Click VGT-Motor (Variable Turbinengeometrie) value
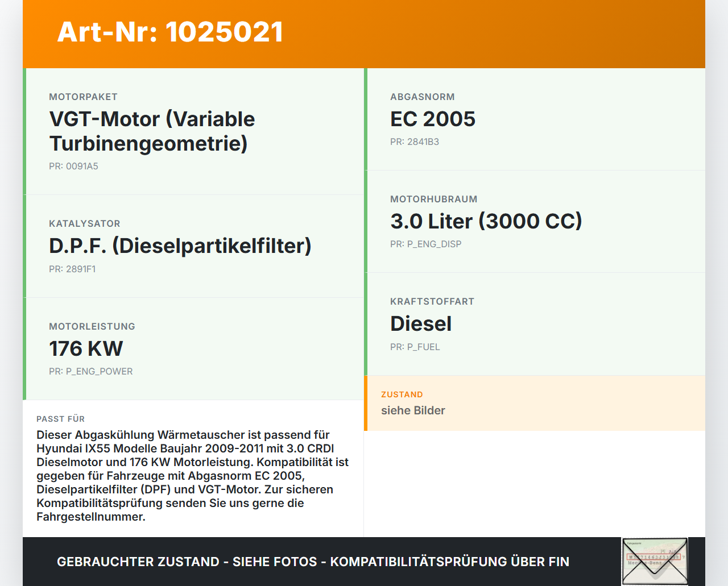 point(152,131)
